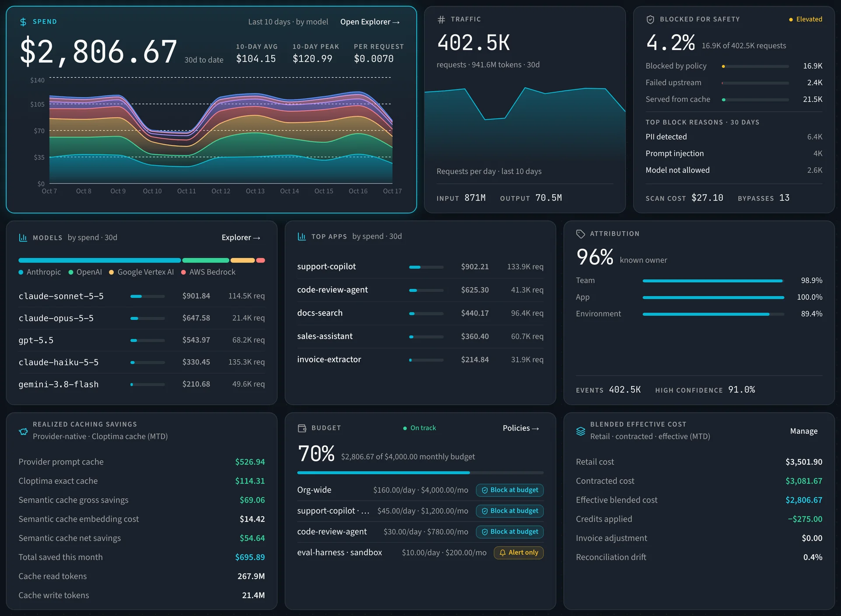Click the Elevated status indicator
This screenshot has width=841, height=616.
pos(806,19)
